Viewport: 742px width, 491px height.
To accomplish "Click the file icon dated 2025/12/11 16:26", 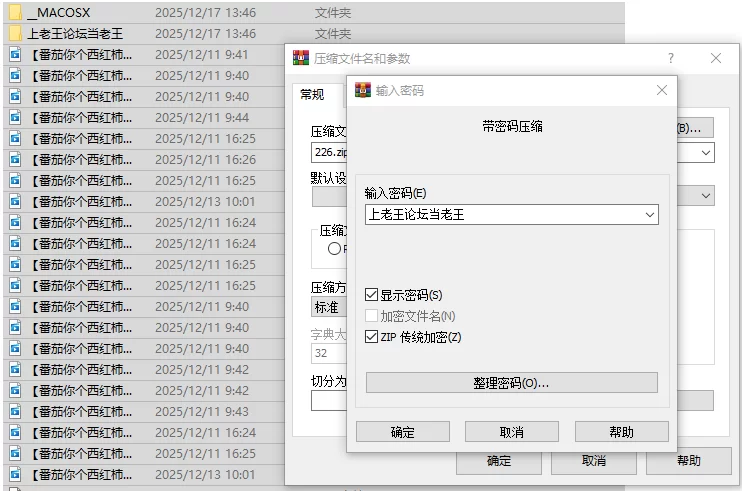I will pyautogui.click(x=15, y=159).
